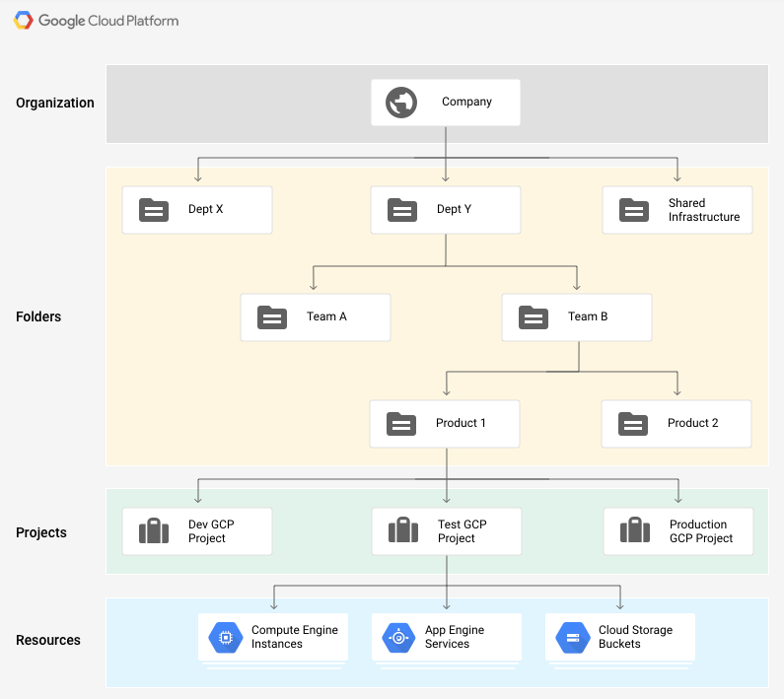Select the App Engine Services icon
The image size is (784, 699).
[x=398, y=638]
